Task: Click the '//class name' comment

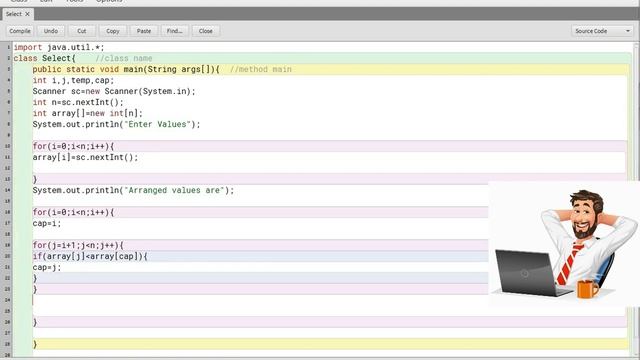Action: 124,58
